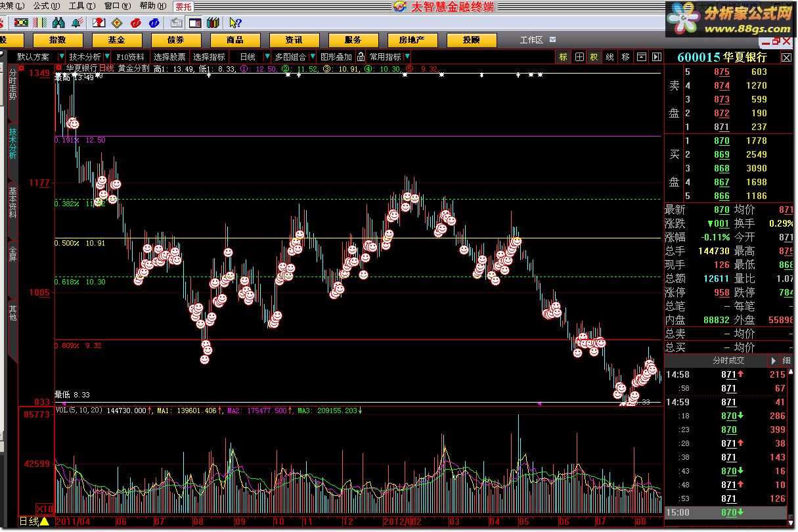Click the gear icon before 华夏银行 chart title
Image resolution: width=798 pixels, height=532 pixels.
(59, 67)
